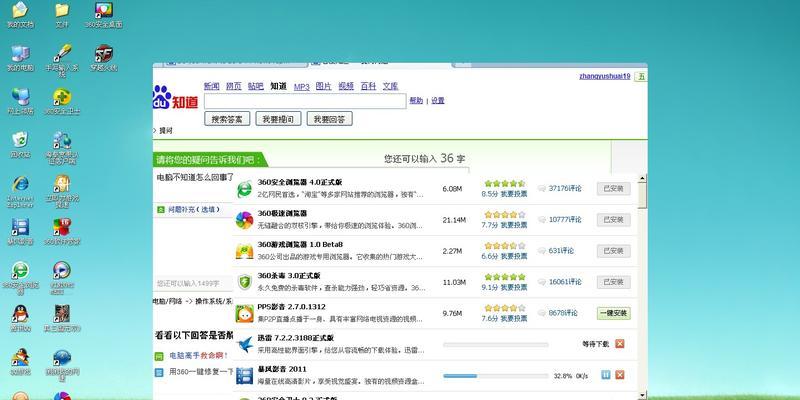This screenshot has height=400, width=800.
Task: Click the 我要提问 button
Action: point(278,119)
